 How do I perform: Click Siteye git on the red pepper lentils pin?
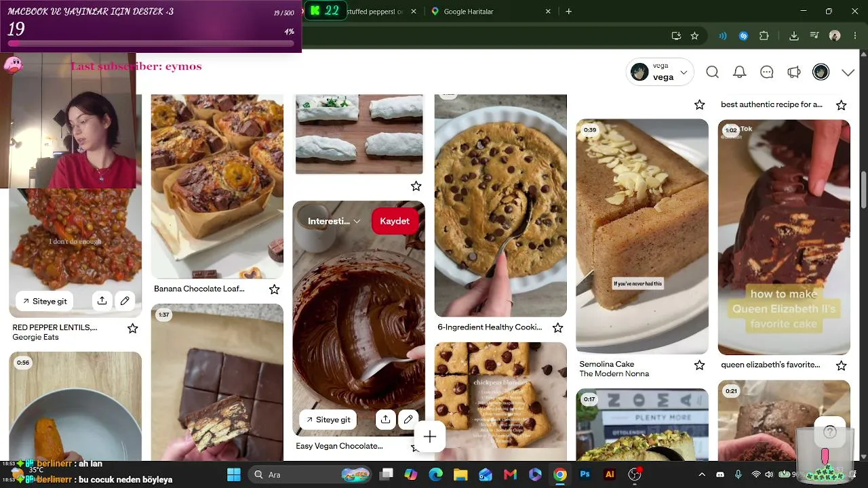coord(45,301)
